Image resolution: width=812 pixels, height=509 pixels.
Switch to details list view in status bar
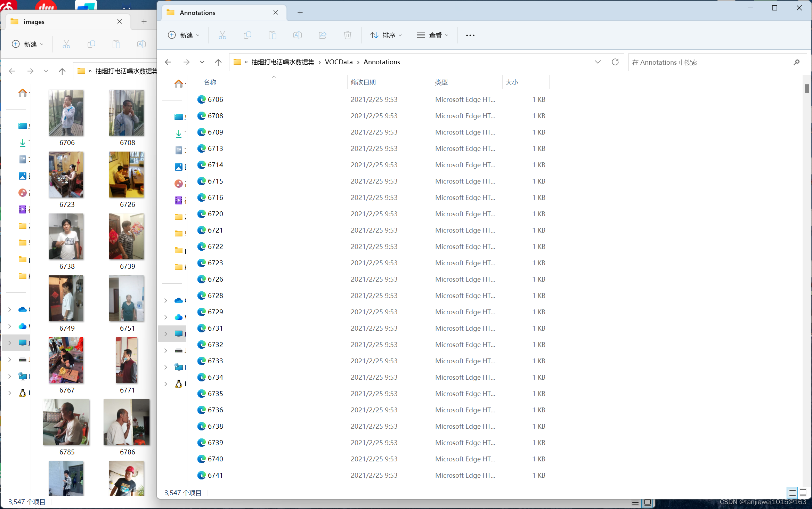792,492
